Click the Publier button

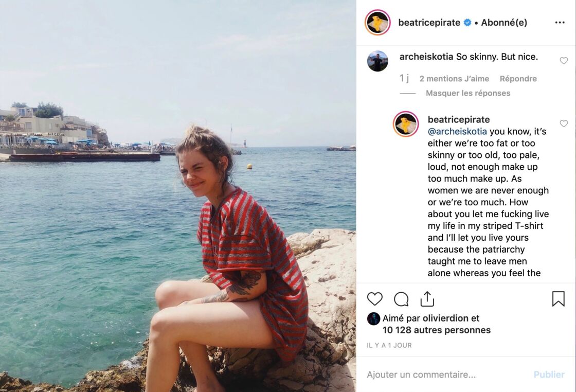click(x=549, y=375)
